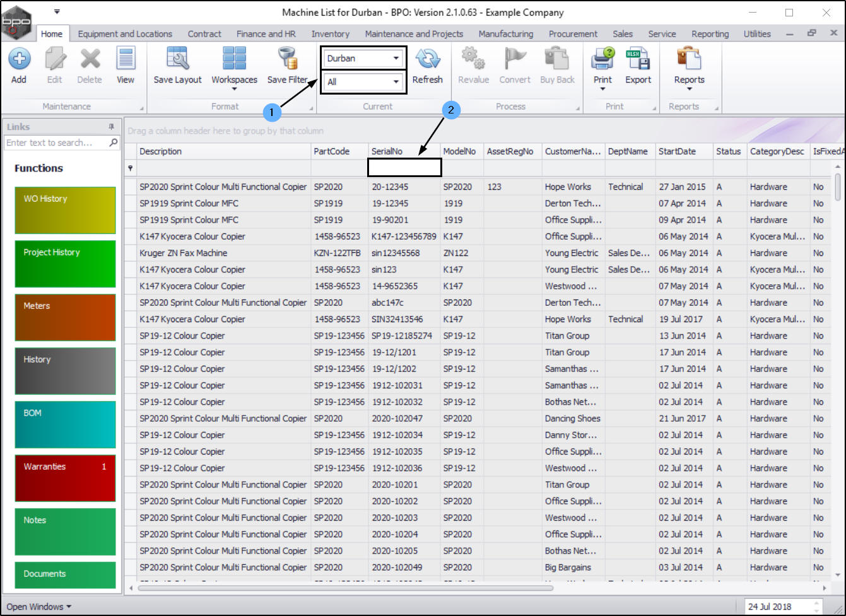Open the BOM tile
Viewport: 846px width, 616px height.
65,424
